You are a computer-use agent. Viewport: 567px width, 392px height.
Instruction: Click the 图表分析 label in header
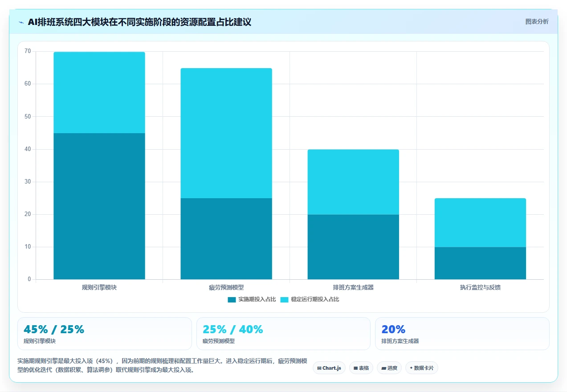pyautogui.click(x=537, y=21)
